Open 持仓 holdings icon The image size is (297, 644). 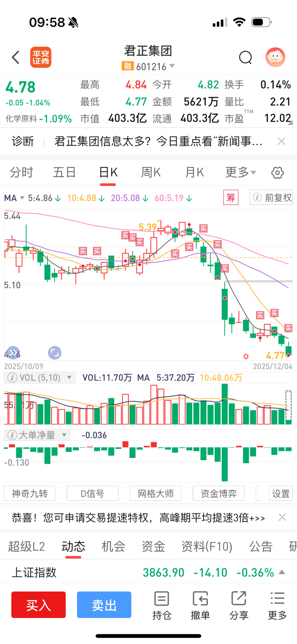(x=161, y=606)
